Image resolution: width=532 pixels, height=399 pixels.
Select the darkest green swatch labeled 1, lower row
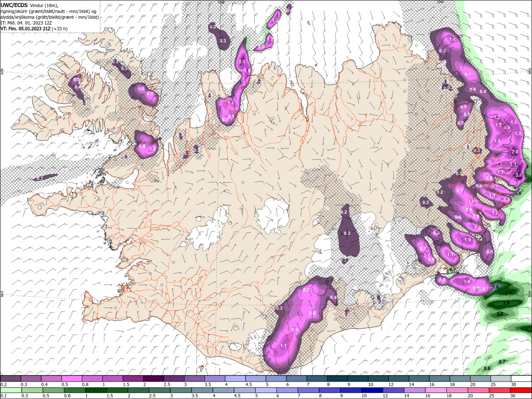click(96, 390)
